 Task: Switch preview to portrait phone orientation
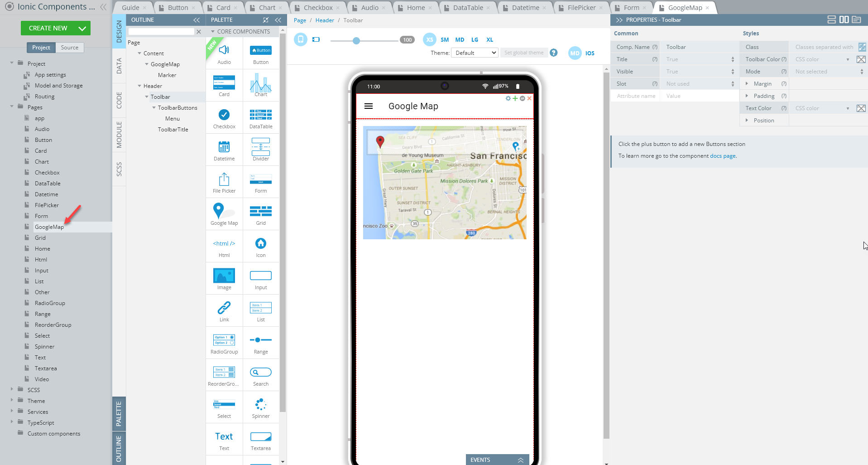coord(301,39)
